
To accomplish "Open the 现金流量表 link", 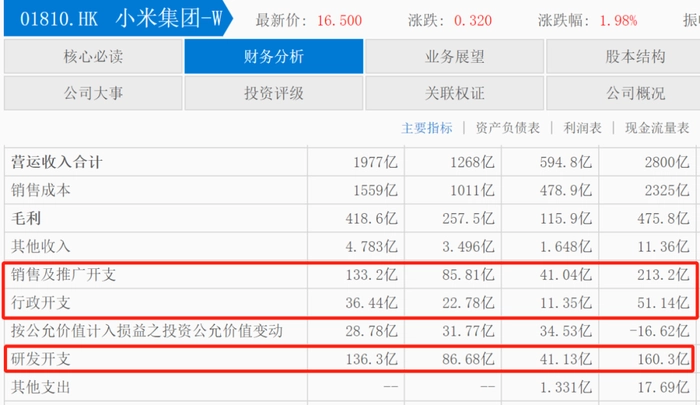I will [657, 128].
